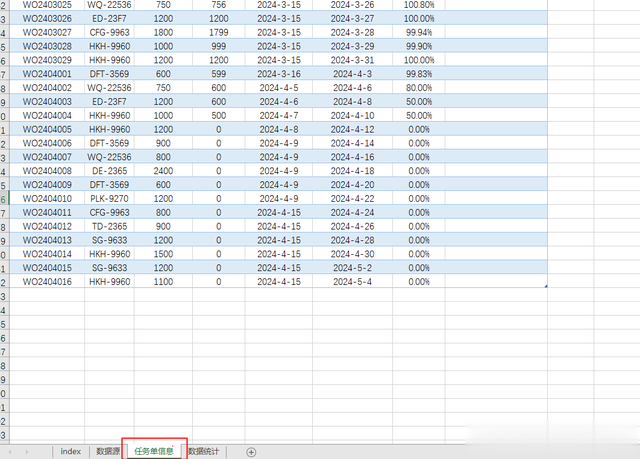Add a new sheet with plus icon

click(x=251, y=452)
